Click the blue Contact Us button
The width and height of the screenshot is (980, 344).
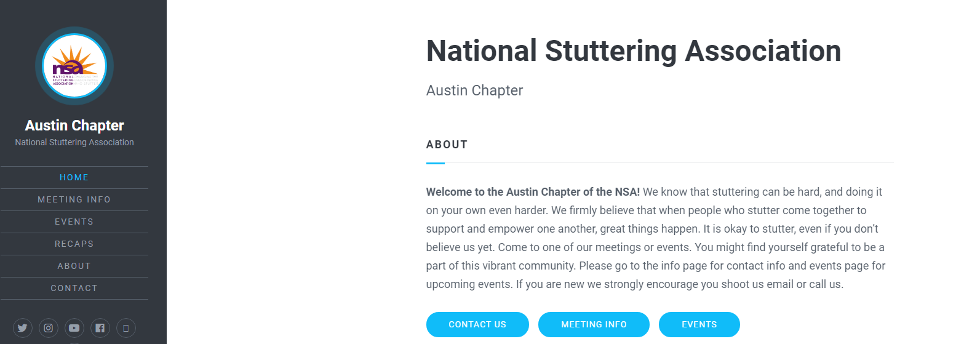tap(477, 324)
